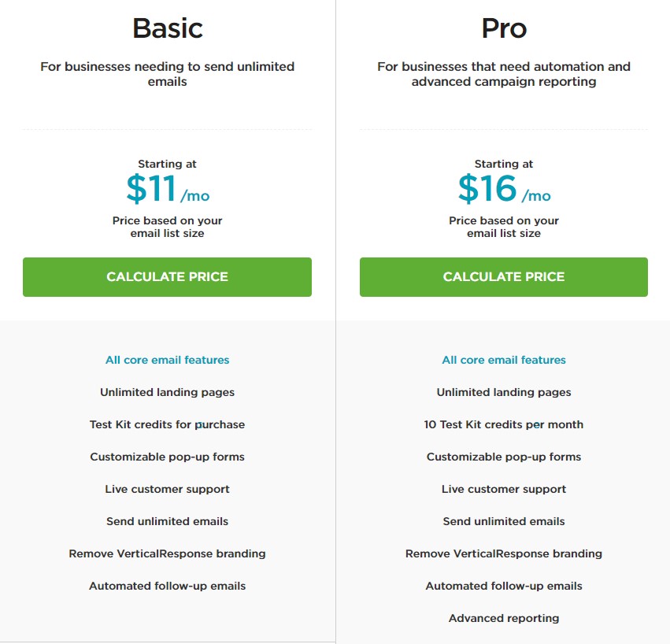This screenshot has height=644, width=670.
Task: Click the Pro plan description about automation
Action: [504, 74]
